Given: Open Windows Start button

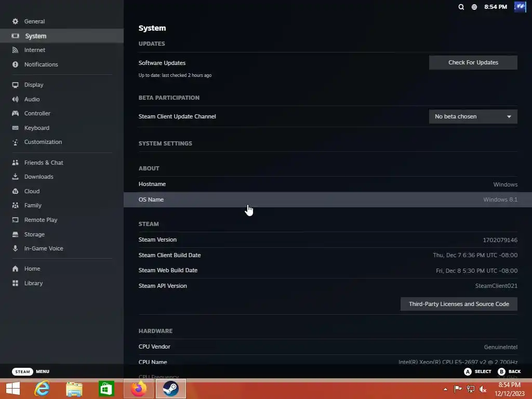Looking at the screenshot, I should [13, 389].
